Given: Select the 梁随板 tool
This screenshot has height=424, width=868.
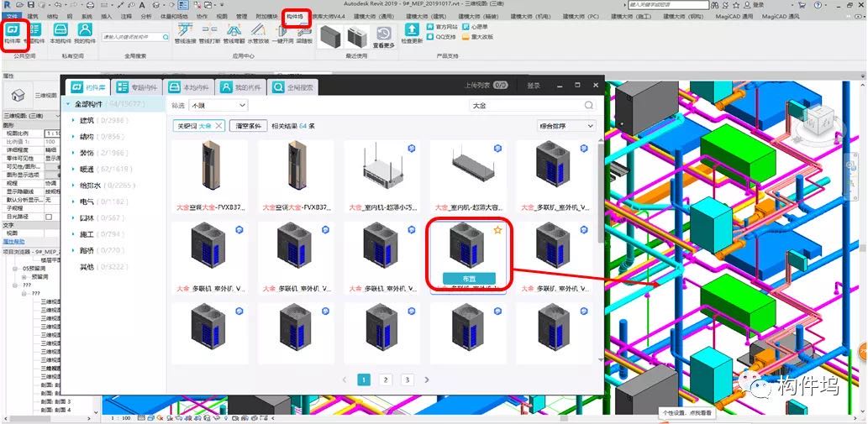Looking at the screenshot, I should tap(304, 34).
